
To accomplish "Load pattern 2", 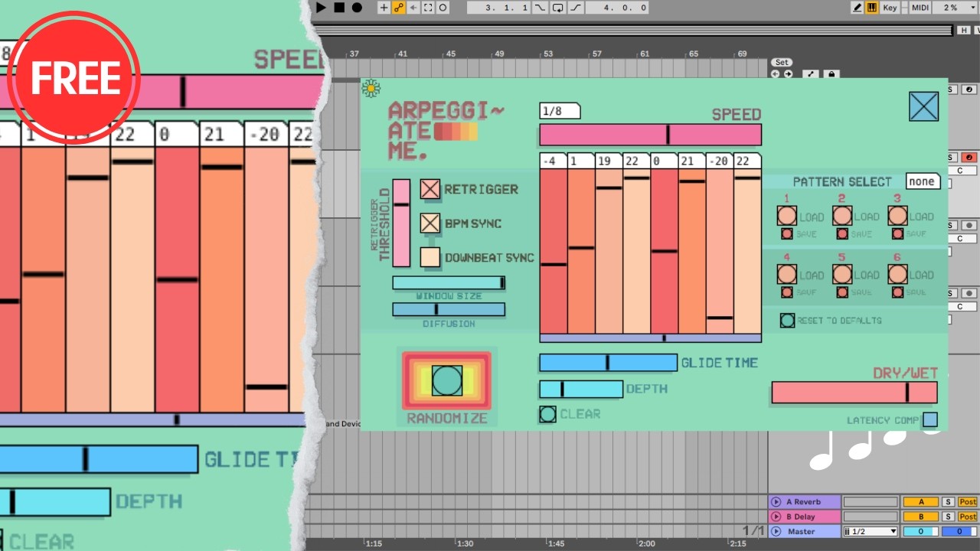I will (x=842, y=216).
